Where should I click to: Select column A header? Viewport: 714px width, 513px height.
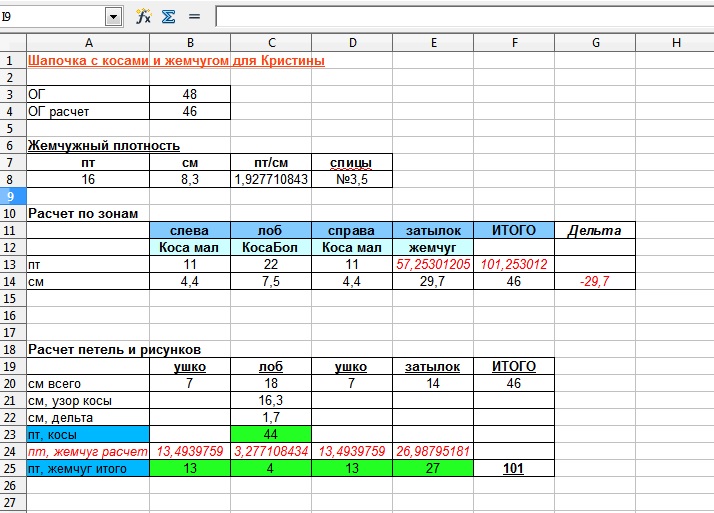pyautogui.click(x=88, y=42)
